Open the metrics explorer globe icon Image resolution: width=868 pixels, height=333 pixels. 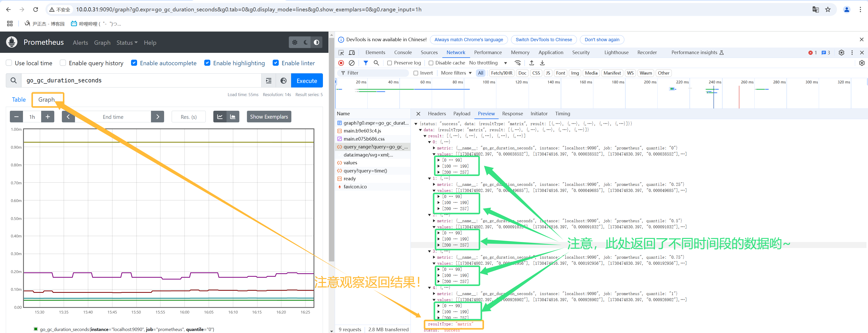coord(283,81)
